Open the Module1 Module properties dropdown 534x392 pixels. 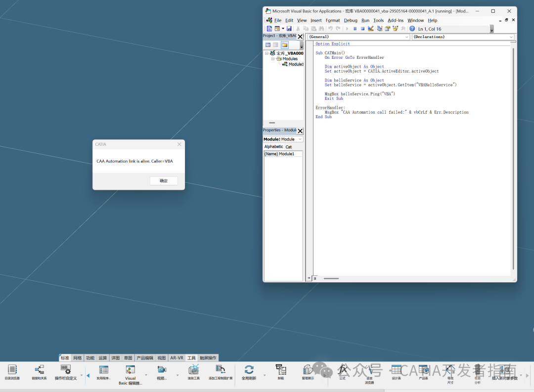[x=300, y=139]
